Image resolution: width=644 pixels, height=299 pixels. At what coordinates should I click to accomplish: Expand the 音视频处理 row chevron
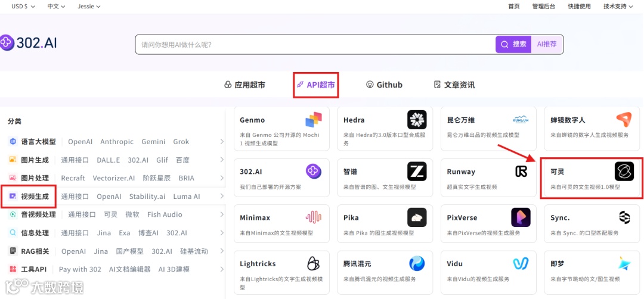pos(222,214)
